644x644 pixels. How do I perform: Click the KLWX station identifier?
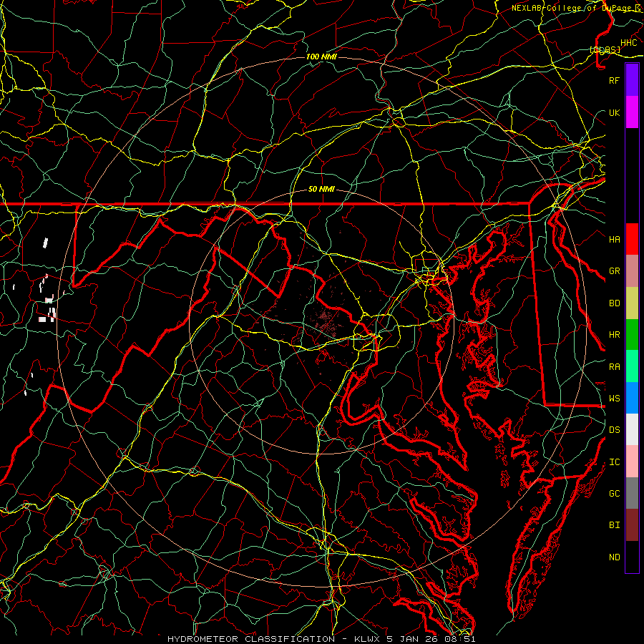pyautogui.click(x=368, y=639)
